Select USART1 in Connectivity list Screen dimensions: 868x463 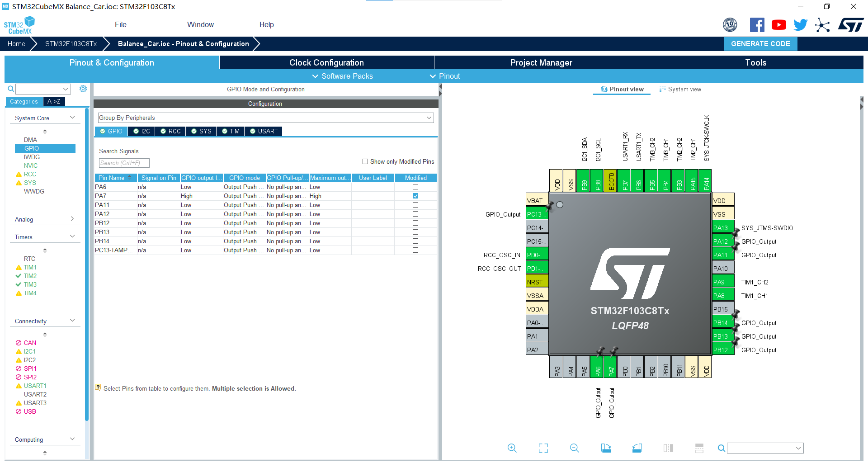tap(35, 386)
